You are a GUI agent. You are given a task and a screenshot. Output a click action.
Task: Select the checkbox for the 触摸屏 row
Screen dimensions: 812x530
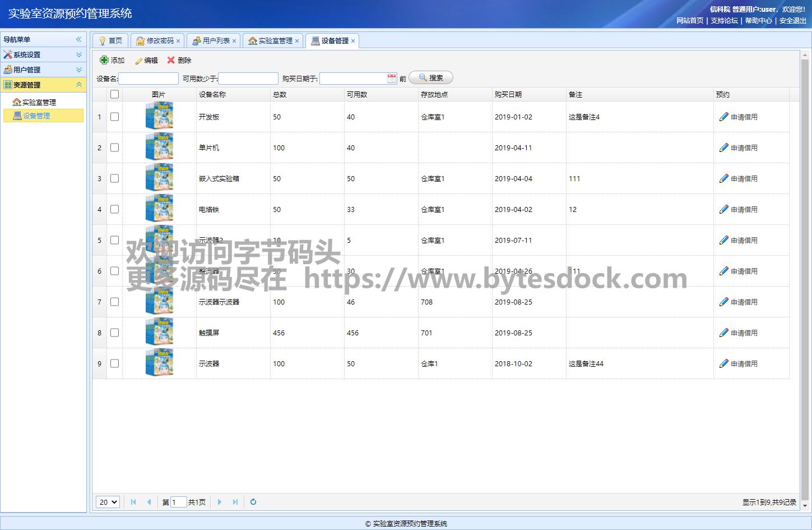tap(115, 333)
